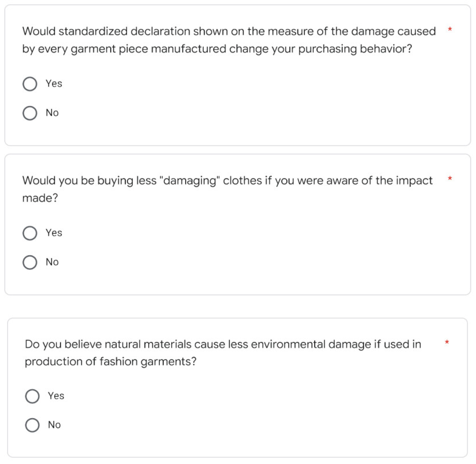Pick Yes radio for natural materials question
The width and height of the screenshot is (476, 464).
[32, 396]
